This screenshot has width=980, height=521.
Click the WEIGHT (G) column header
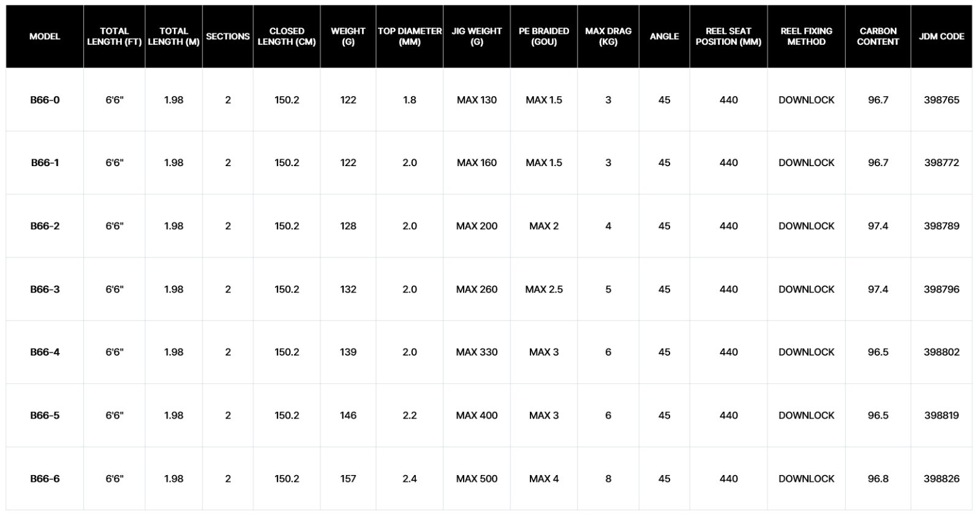point(348,36)
